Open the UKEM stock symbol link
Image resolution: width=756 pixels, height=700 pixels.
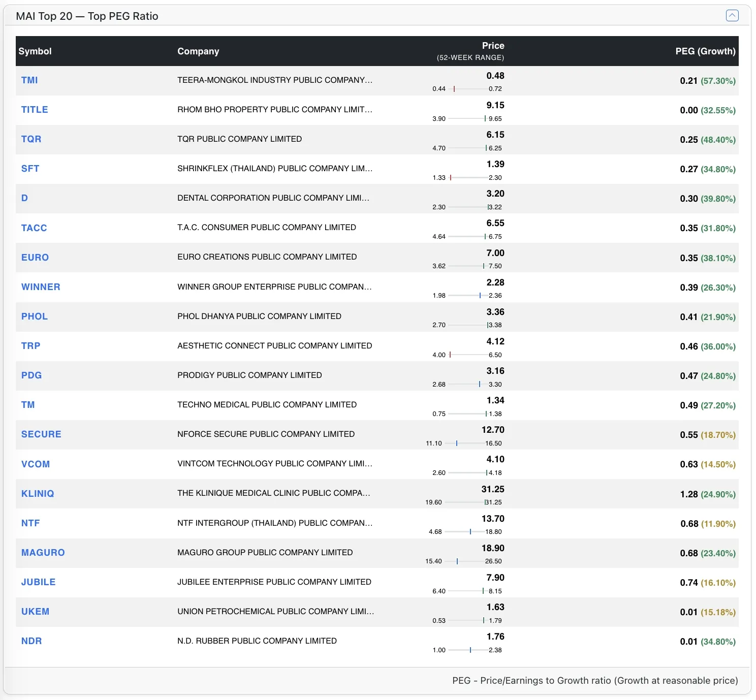click(x=35, y=612)
